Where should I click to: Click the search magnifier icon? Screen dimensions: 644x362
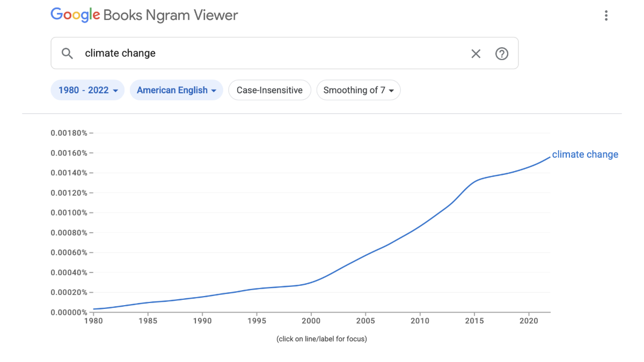pos(67,53)
